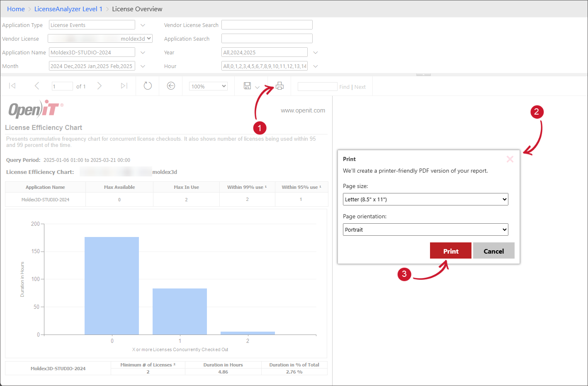Expand the Application Type chevron
The image size is (588, 386).
143,25
